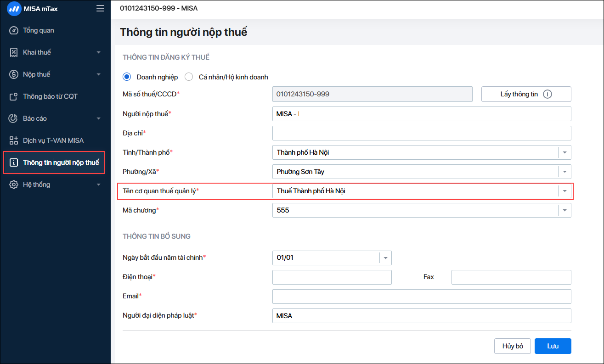The image size is (604, 364).
Task: Expand the Hệ thống menu arrow
Action: point(98,185)
